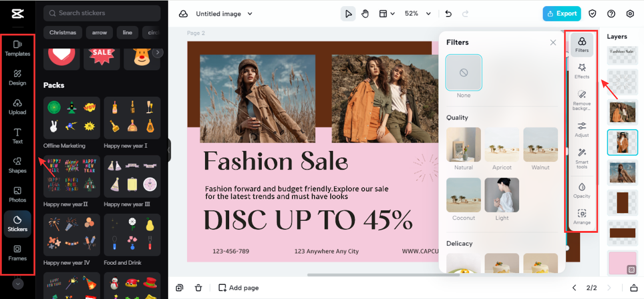This screenshot has width=644, height=299.
Task: Expand more sidebar options chevron
Action: [18, 284]
